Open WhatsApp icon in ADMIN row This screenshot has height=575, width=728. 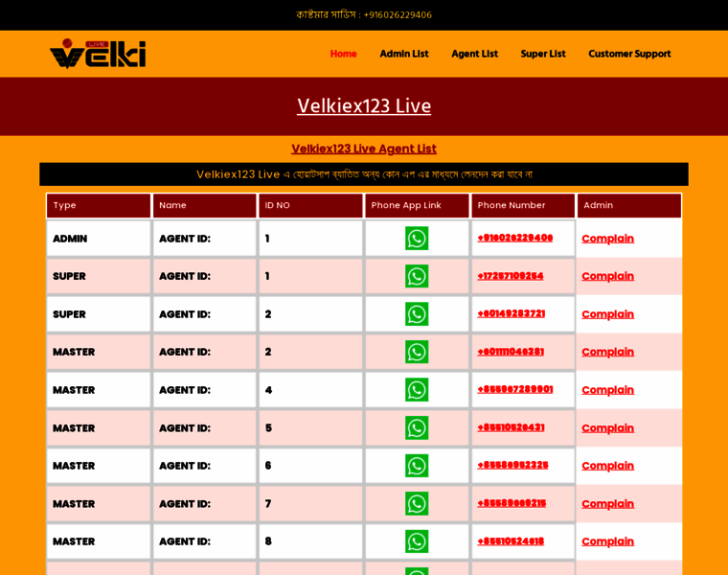point(417,239)
